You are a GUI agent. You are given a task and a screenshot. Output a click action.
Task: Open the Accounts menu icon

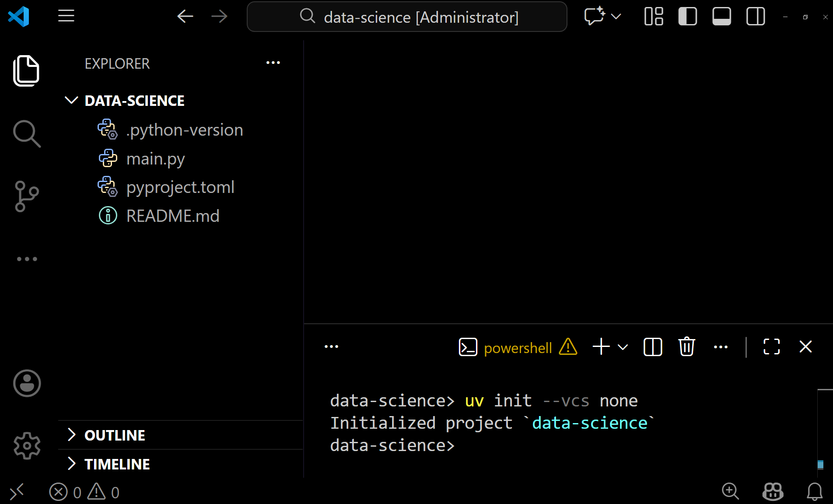27,383
